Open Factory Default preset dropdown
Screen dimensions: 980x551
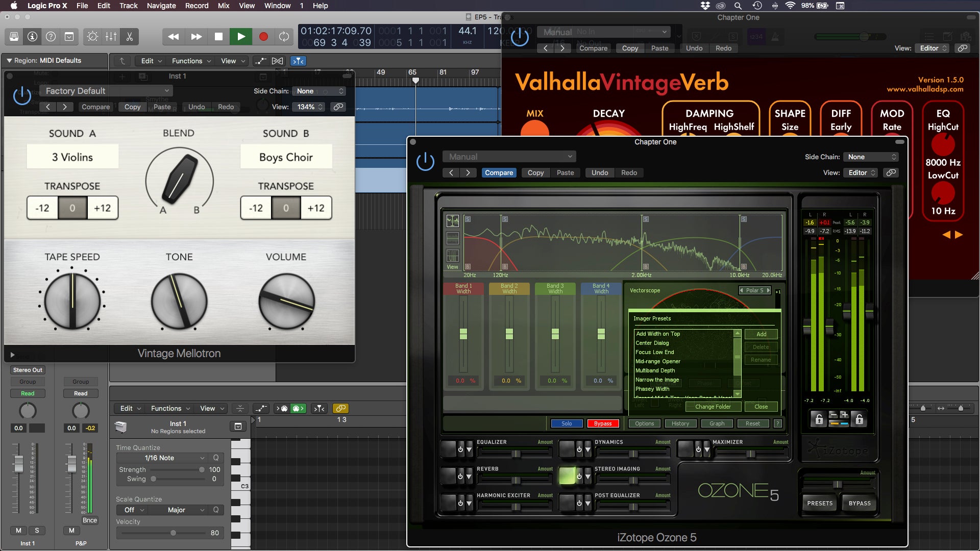(107, 91)
